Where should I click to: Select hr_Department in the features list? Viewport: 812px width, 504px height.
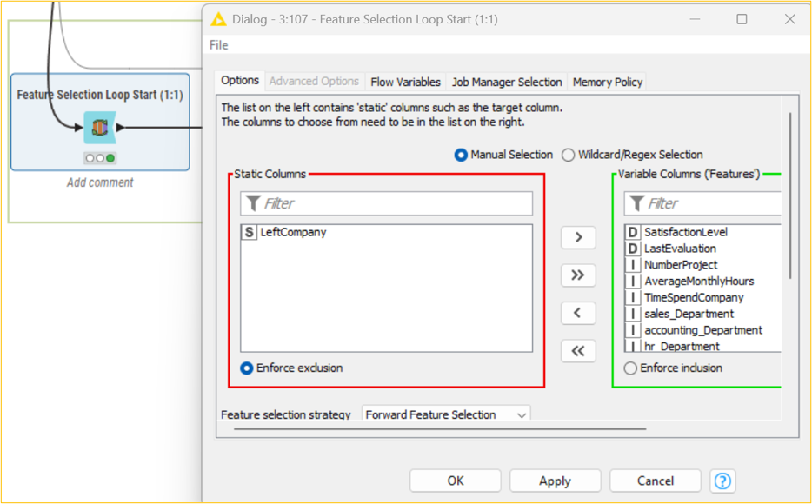702,346
